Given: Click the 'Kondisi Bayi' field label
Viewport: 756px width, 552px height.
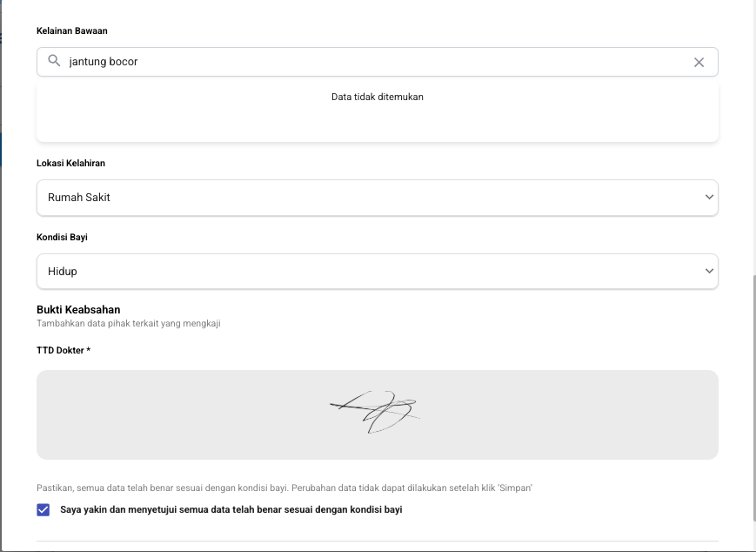Looking at the screenshot, I should (x=63, y=237).
